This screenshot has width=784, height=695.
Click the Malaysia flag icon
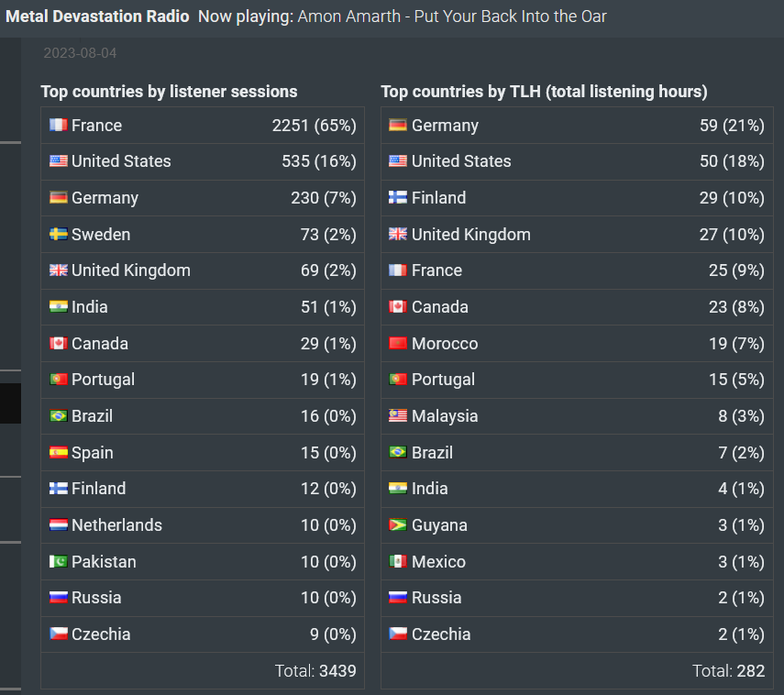coord(398,415)
